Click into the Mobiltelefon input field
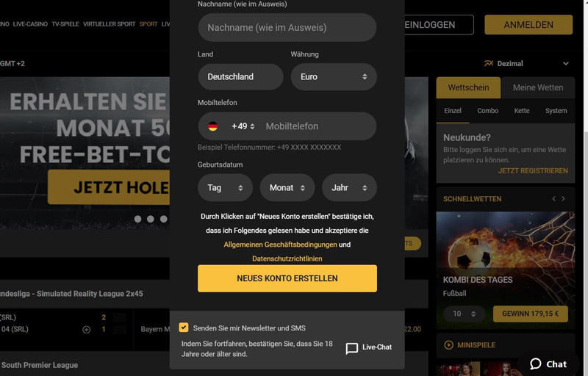This screenshot has height=376, width=588. pyautogui.click(x=319, y=126)
